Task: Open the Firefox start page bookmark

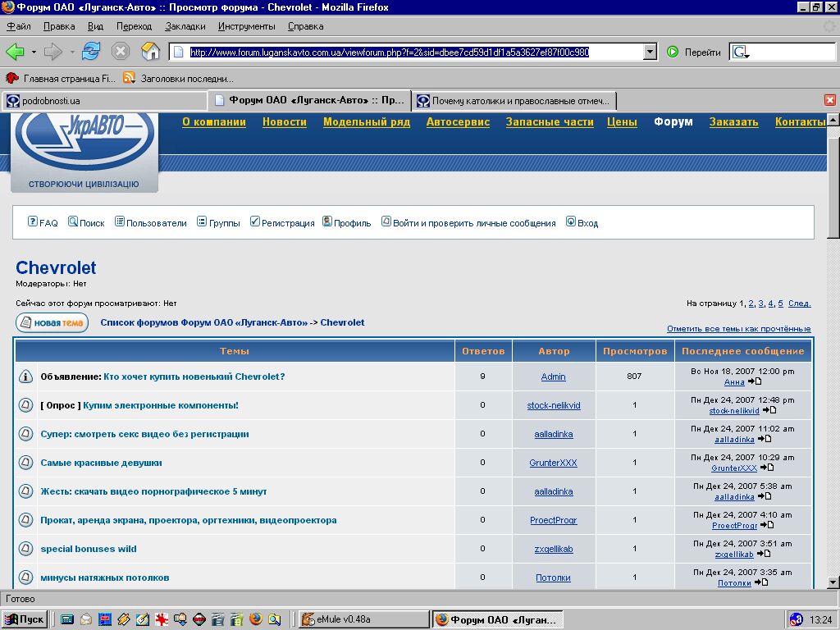Action: coord(61,79)
